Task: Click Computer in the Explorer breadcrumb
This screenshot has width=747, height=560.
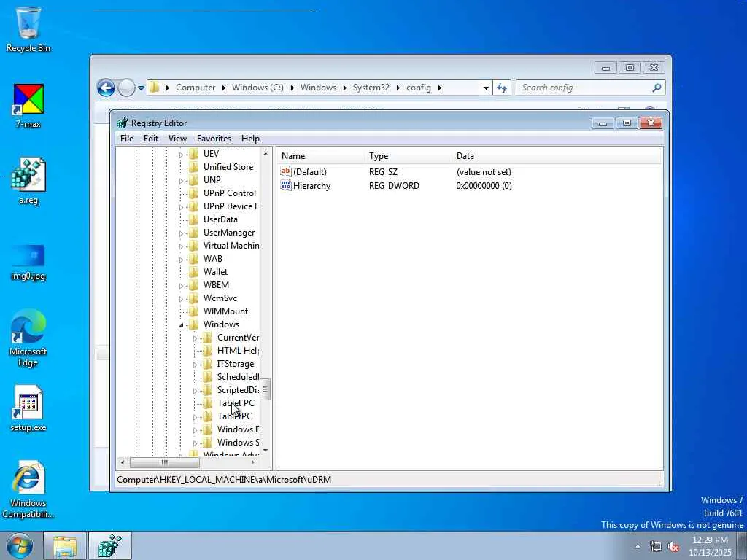Action: [196, 87]
